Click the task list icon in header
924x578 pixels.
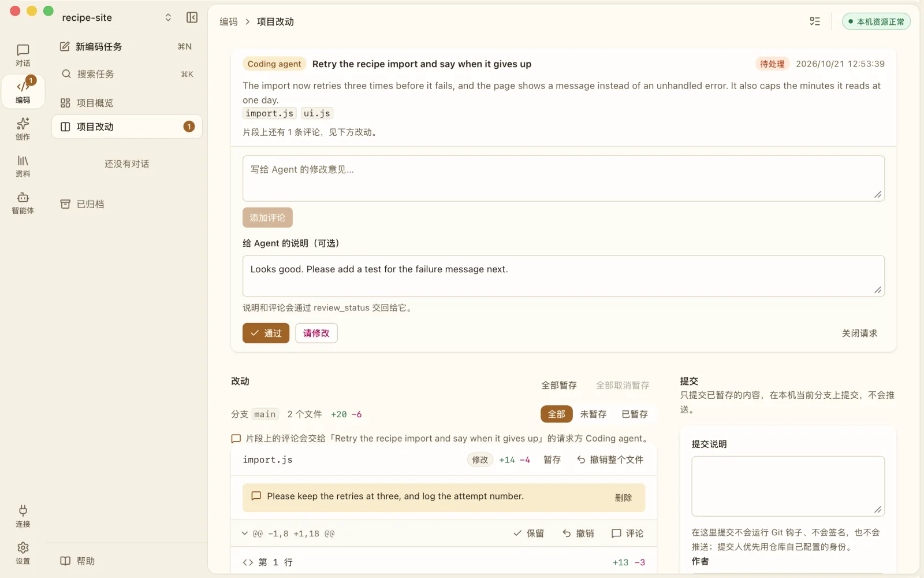coord(815,21)
